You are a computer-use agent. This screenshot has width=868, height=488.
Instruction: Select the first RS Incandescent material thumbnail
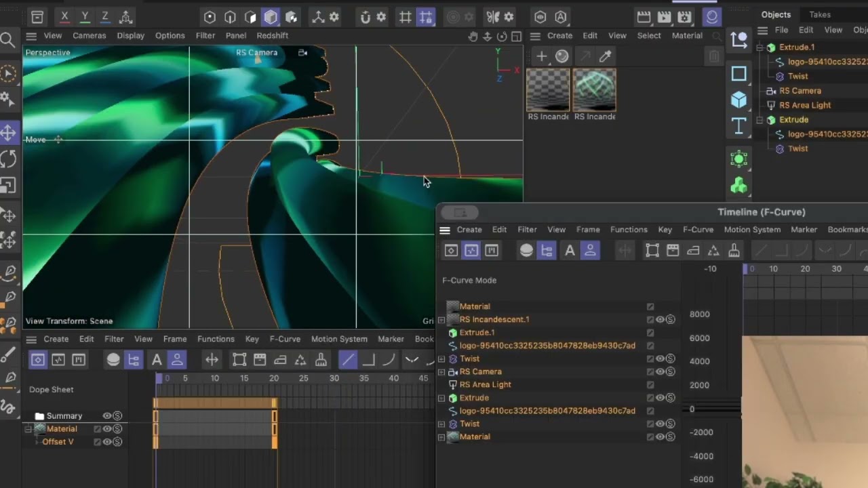tap(549, 89)
